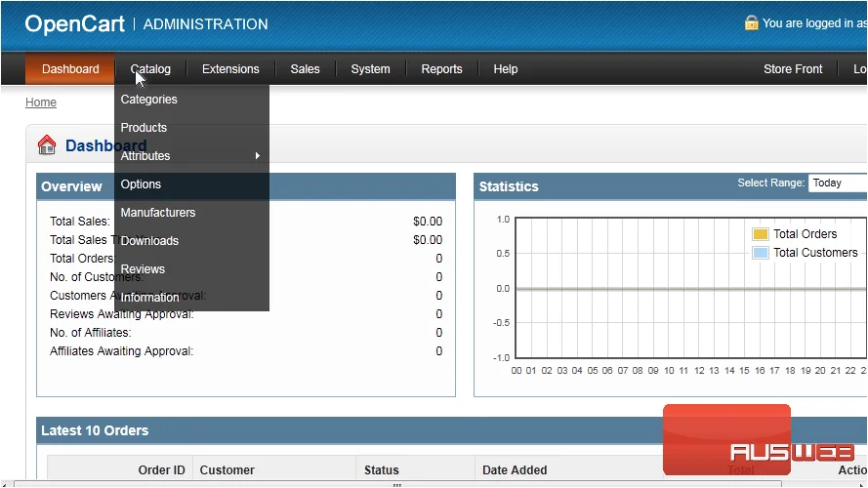Image resolution: width=868 pixels, height=488 pixels.
Task: Click the Select Range label
Action: point(771,183)
